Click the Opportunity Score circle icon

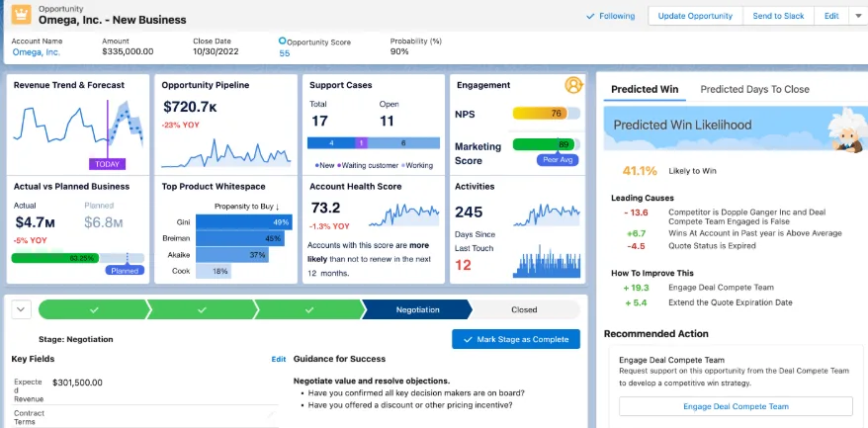pos(283,41)
